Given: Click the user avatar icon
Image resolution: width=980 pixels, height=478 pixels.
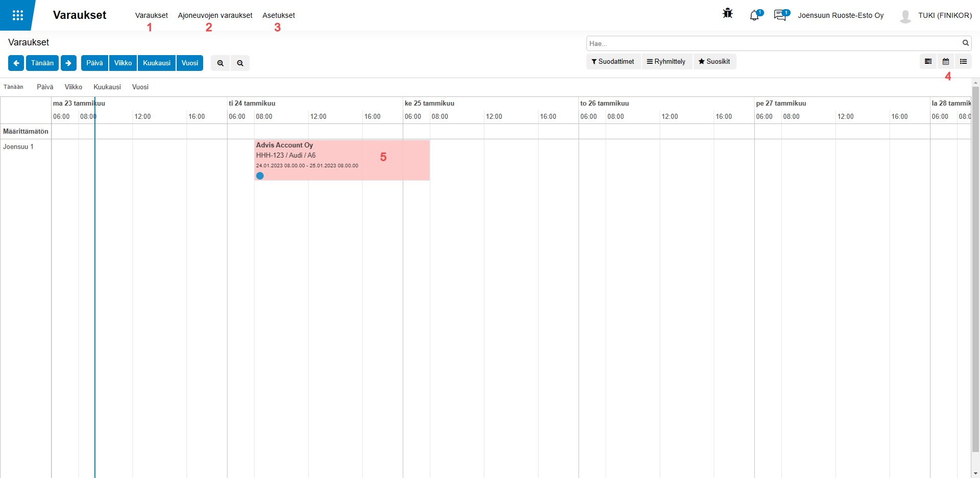Looking at the screenshot, I should pyautogui.click(x=905, y=16).
